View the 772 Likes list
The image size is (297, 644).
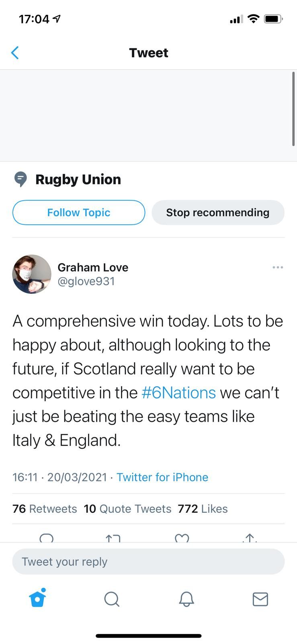pyautogui.click(x=203, y=509)
